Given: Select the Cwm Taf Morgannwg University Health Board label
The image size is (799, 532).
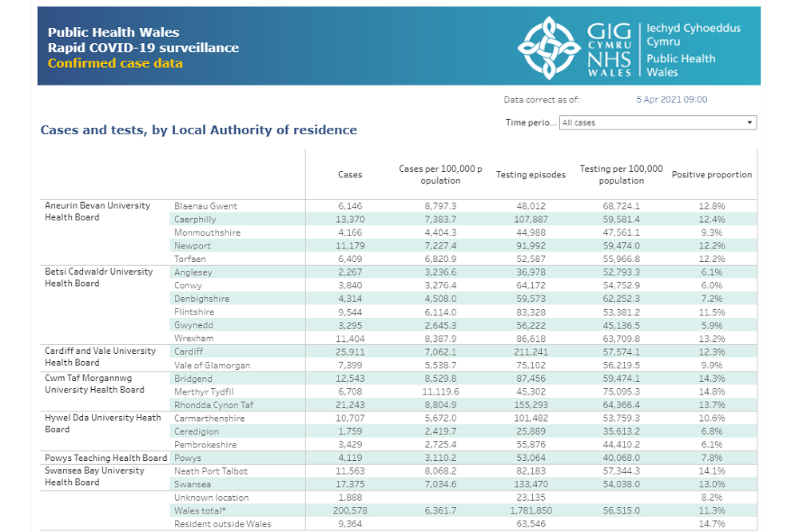Looking at the screenshot, I should coord(95,383).
